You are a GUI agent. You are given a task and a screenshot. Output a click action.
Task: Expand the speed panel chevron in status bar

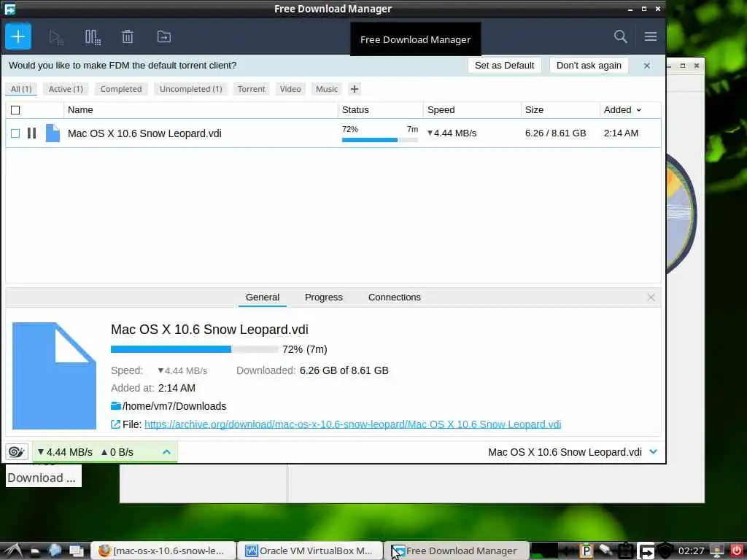166,452
